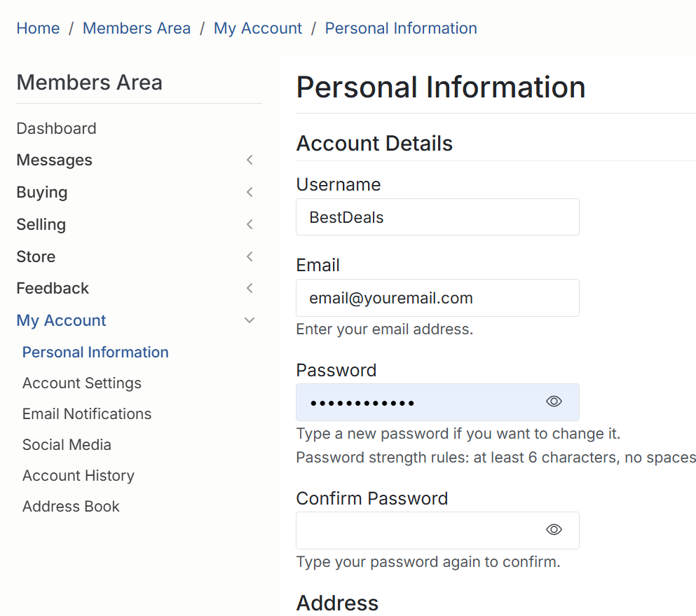Show the hidden password text
Screen dimensions: 696x616
pos(553,401)
